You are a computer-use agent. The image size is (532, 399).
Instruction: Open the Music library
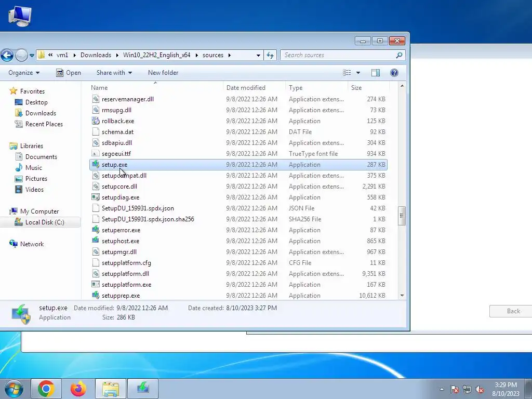[x=33, y=168]
